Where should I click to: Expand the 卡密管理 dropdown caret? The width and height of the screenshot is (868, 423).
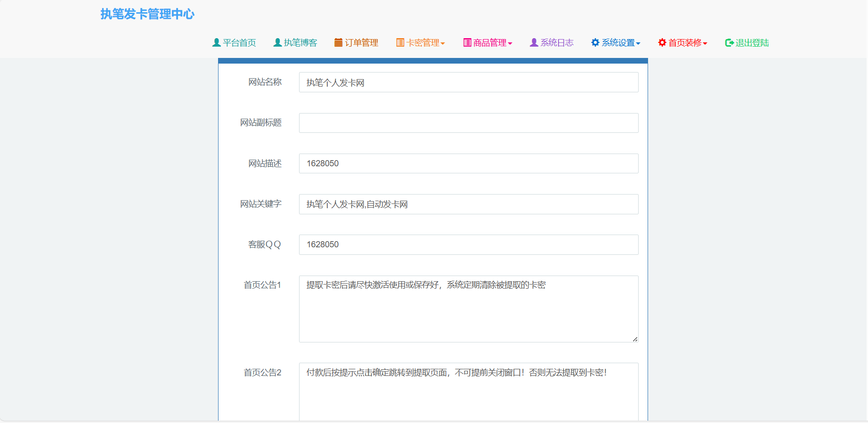click(x=443, y=43)
